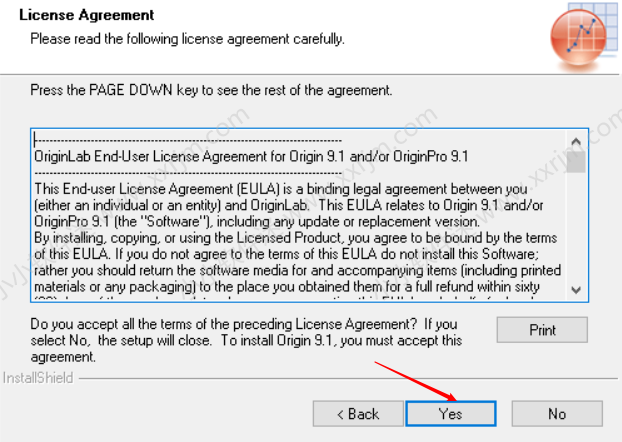Print the license agreement
This screenshot has height=442, width=622.
click(542, 330)
